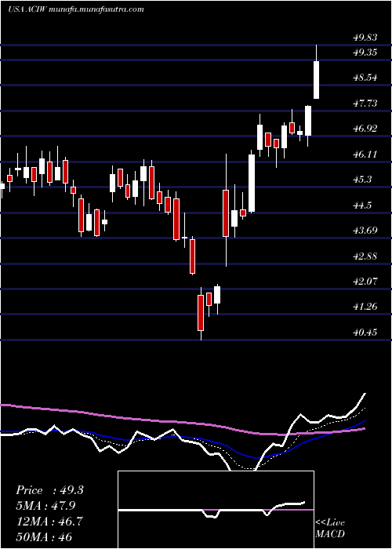Screen dimensions: 392x549
Task: Click the tall white latest candlestick
Action: pyautogui.click(x=317, y=80)
